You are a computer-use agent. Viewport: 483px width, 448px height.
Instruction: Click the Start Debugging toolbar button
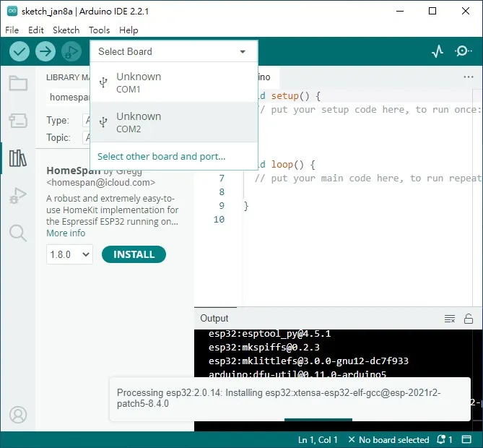click(71, 51)
